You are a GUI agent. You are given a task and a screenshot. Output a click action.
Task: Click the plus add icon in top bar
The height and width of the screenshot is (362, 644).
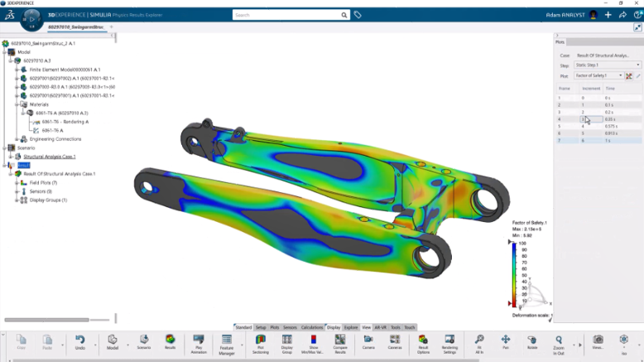608,15
